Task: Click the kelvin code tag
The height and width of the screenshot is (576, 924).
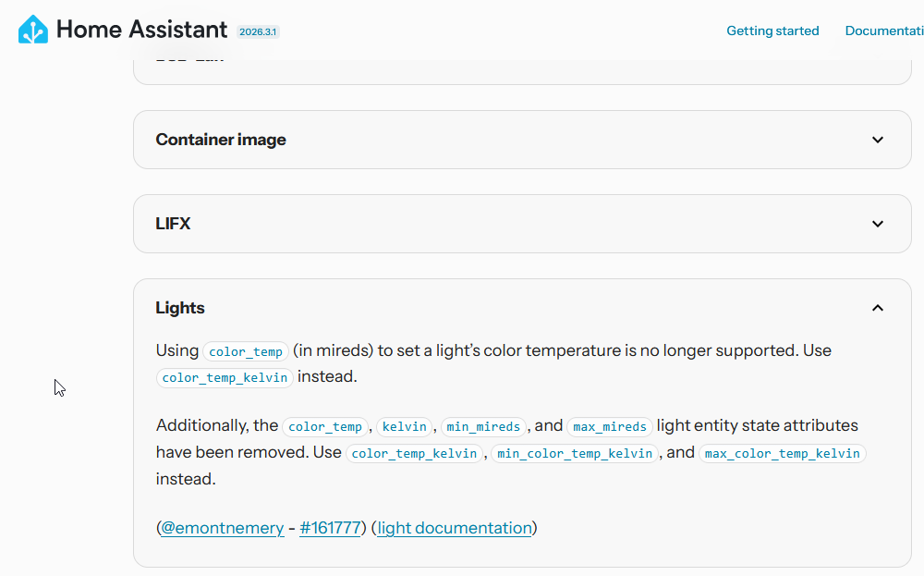Action: click(x=405, y=426)
